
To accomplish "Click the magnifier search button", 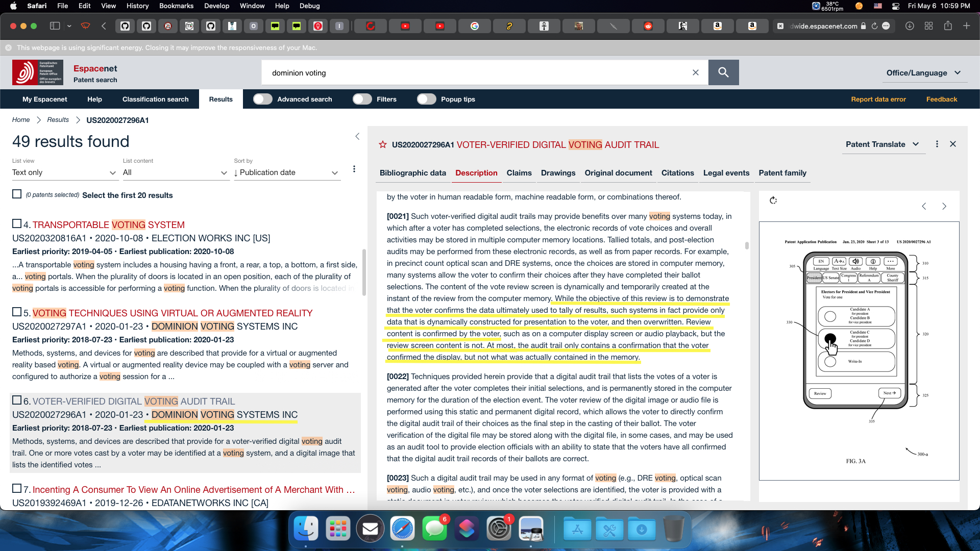I will click(x=723, y=72).
